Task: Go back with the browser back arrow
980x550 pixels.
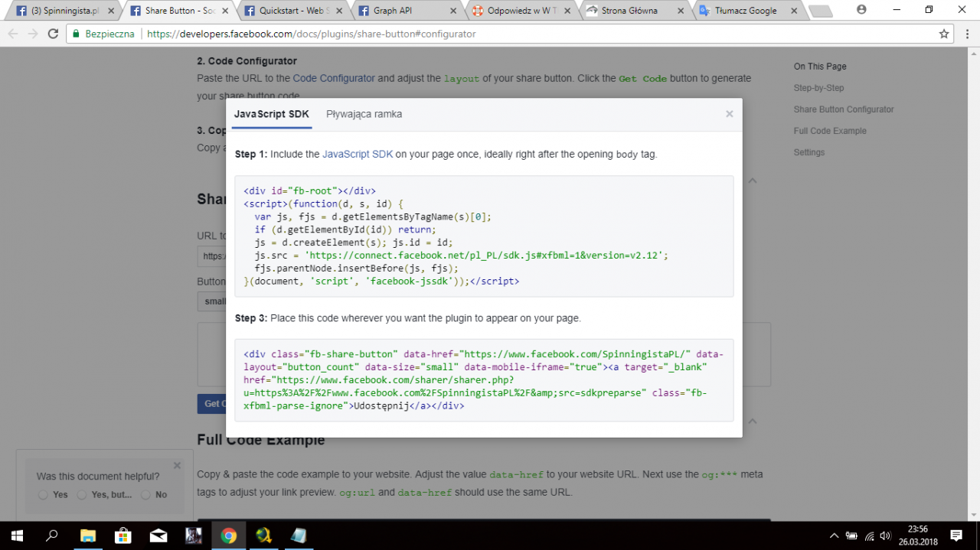Action: coord(13,34)
